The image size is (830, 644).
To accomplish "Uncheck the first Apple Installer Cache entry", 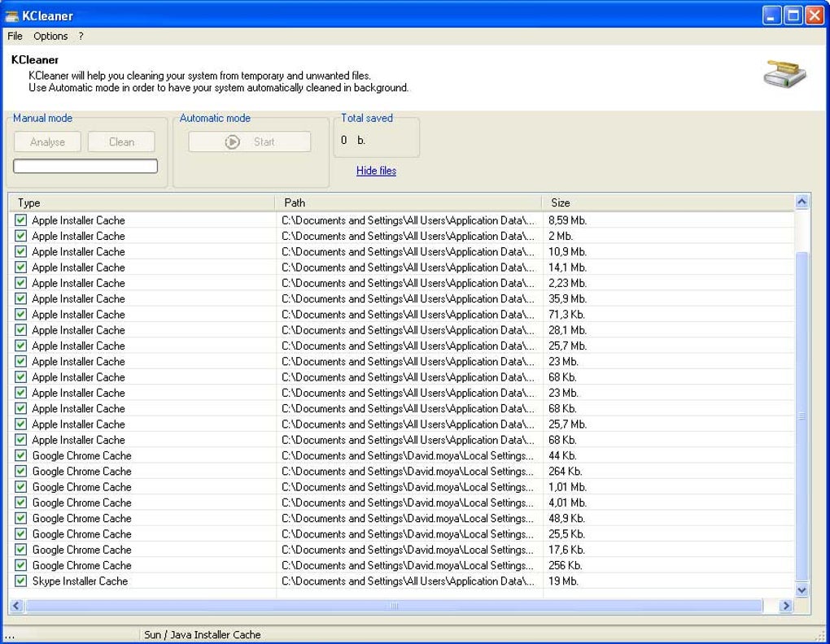I will click(x=21, y=220).
